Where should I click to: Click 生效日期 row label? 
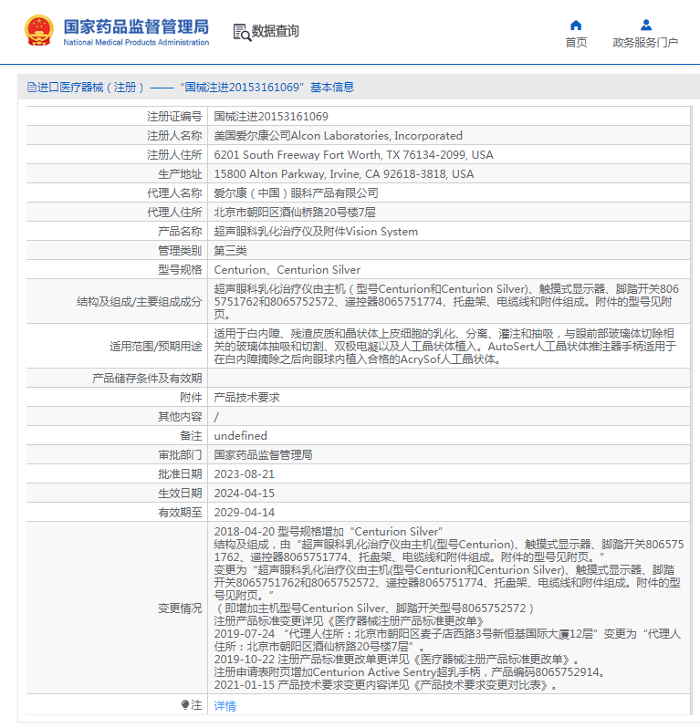tap(180, 493)
